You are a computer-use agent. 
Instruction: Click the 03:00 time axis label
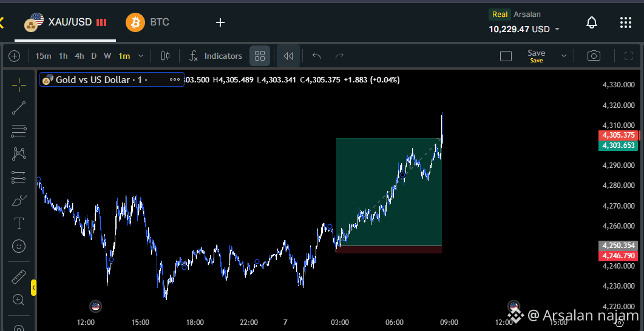[x=339, y=323]
